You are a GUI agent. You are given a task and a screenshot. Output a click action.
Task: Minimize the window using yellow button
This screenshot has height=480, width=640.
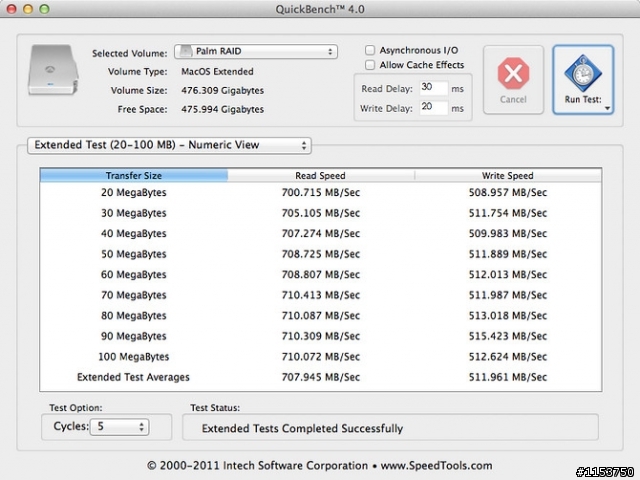28,9
